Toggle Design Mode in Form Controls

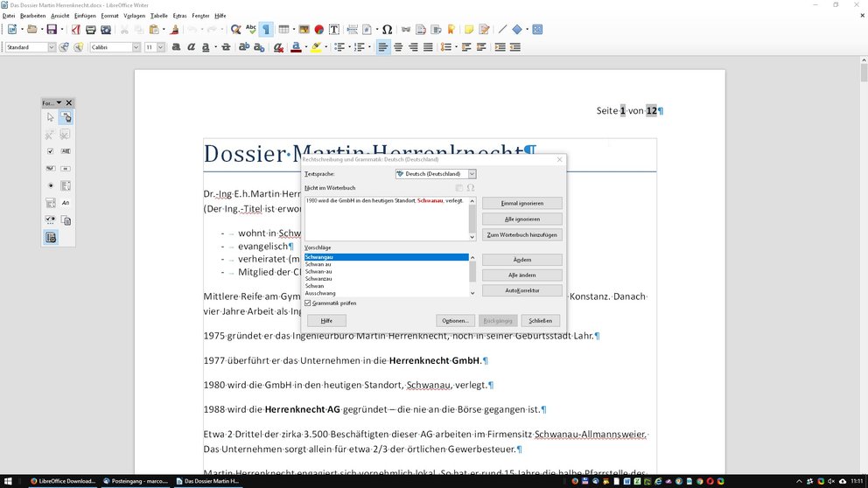[x=66, y=117]
